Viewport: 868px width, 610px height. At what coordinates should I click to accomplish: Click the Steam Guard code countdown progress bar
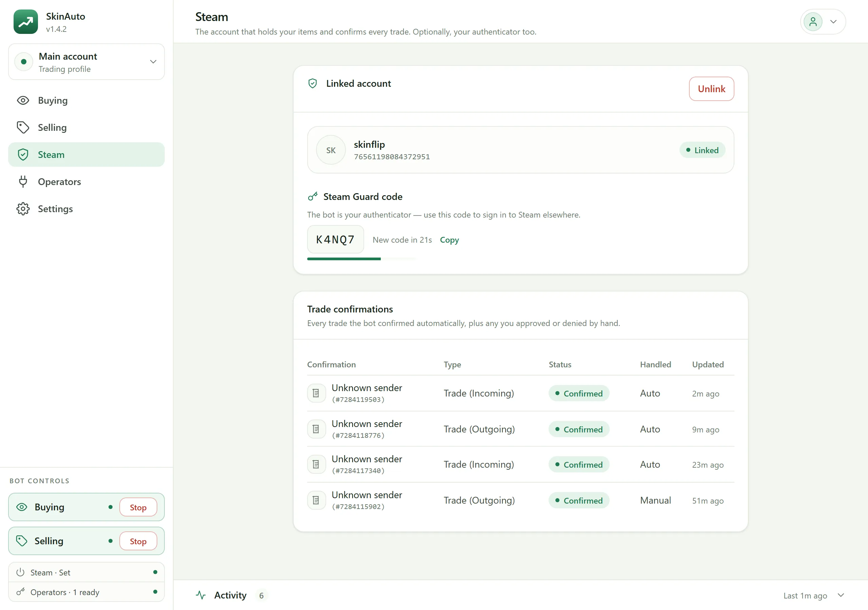coord(362,259)
